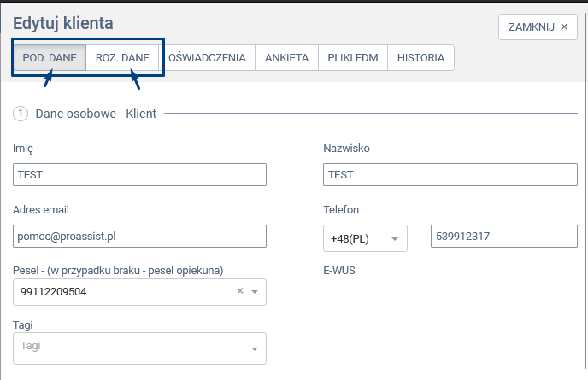
Task: Click the Adres email input field
Action: [x=140, y=236]
